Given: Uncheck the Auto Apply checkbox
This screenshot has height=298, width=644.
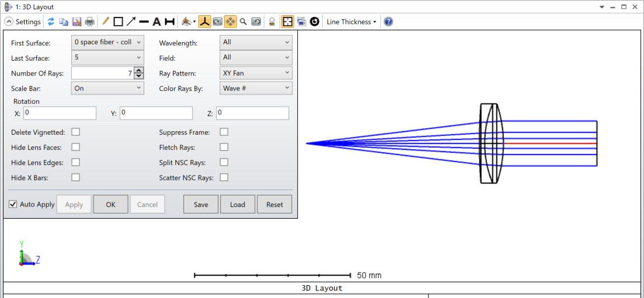Looking at the screenshot, I should click(13, 204).
